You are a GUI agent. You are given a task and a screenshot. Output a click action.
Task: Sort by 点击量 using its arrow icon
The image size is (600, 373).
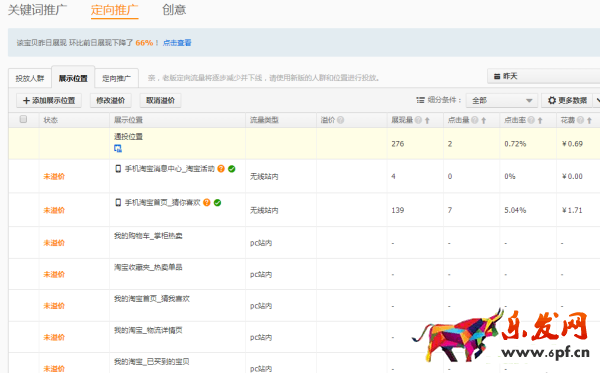(x=484, y=121)
